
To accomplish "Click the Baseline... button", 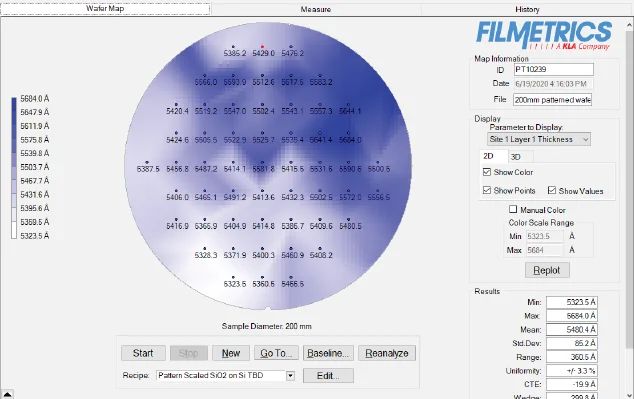I will pyautogui.click(x=328, y=353).
